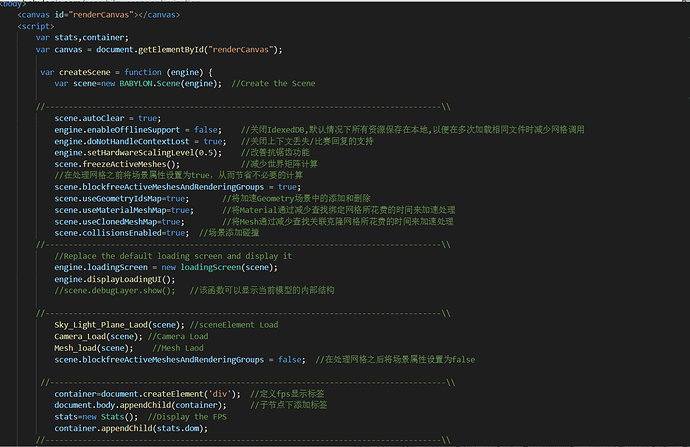Click the 'function' keyword before (engine)

(x=143, y=72)
